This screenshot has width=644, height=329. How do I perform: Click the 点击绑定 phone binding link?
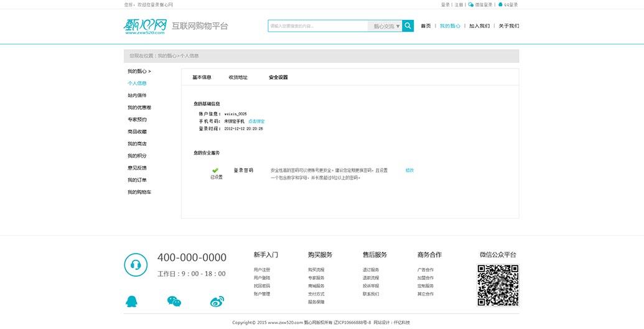tap(256, 121)
